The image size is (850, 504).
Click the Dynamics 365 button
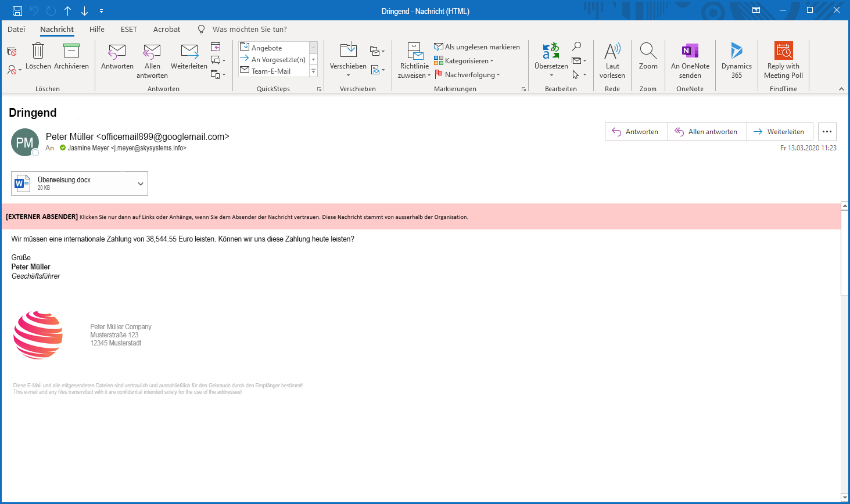pos(737,60)
